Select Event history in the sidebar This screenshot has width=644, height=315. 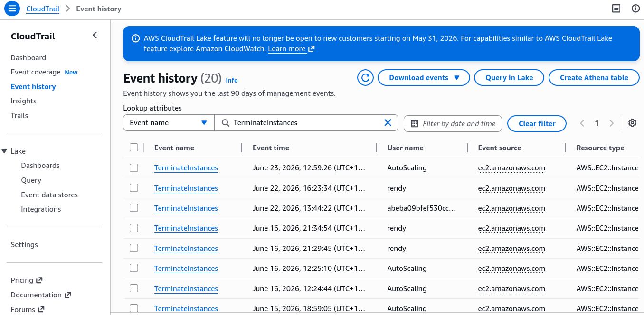click(x=33, y=87)
